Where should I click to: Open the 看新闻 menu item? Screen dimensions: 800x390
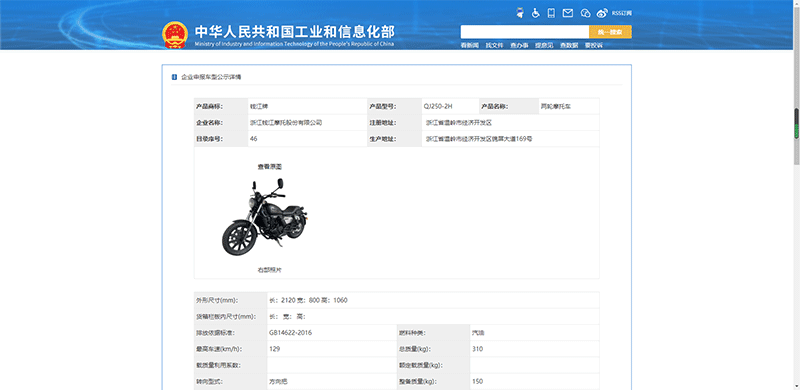[x=469, y=45]
